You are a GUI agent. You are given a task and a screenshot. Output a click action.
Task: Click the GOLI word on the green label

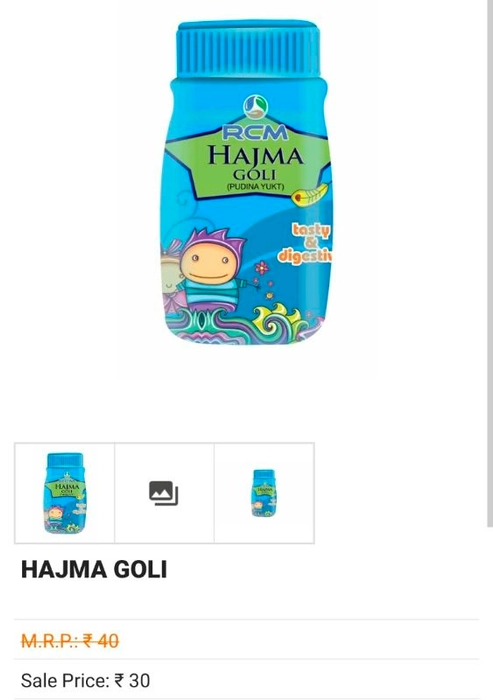click(255, 175)
